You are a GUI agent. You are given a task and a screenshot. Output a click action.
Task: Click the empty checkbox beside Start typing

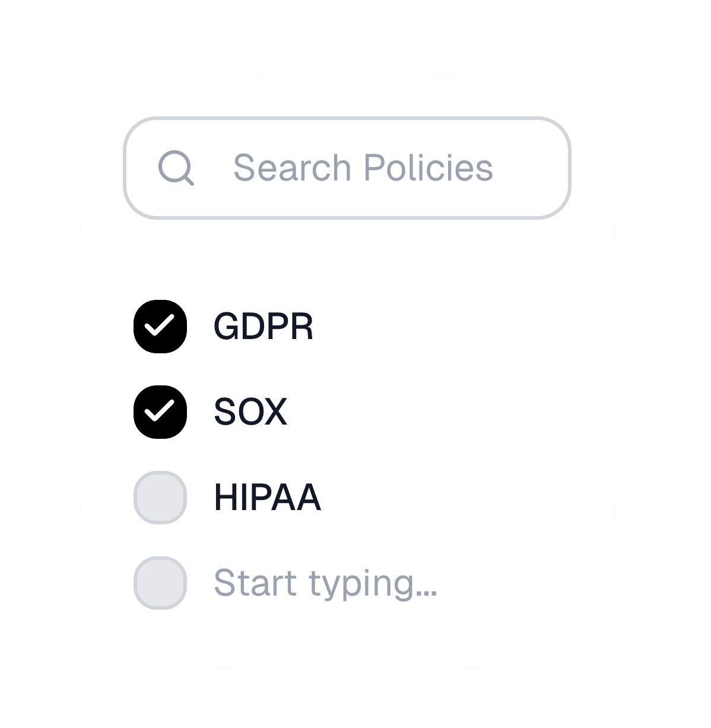pos(160,583)
